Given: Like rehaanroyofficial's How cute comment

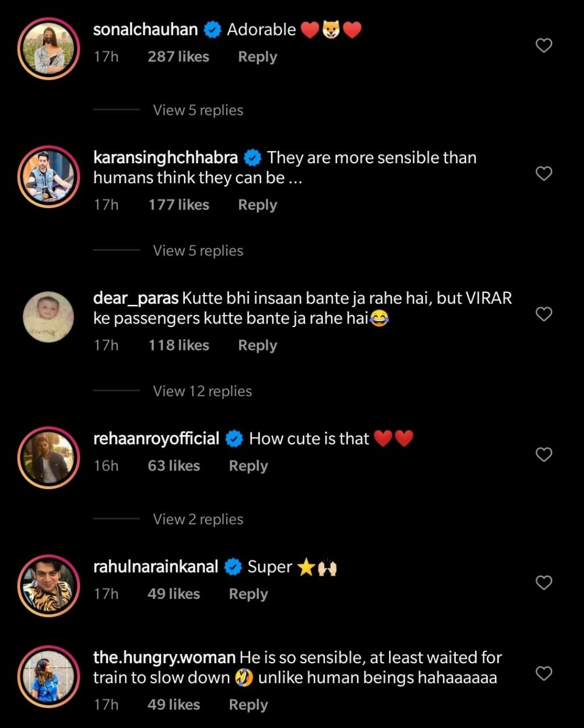Looking at the screenshot, I should tap(544, 454).
